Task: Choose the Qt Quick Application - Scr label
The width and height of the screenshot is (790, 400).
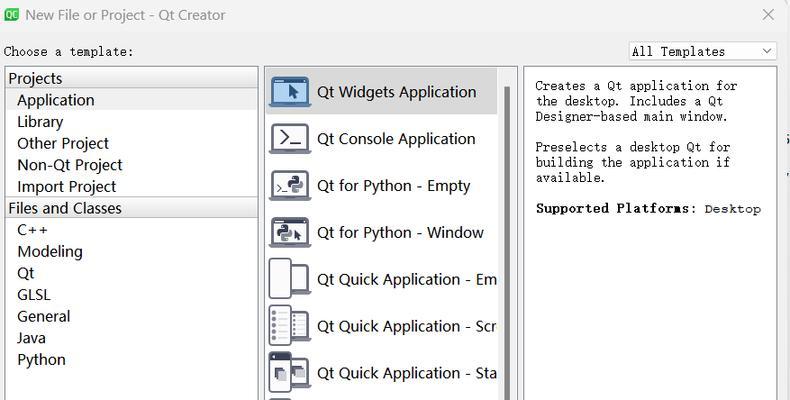Action: 407,326
